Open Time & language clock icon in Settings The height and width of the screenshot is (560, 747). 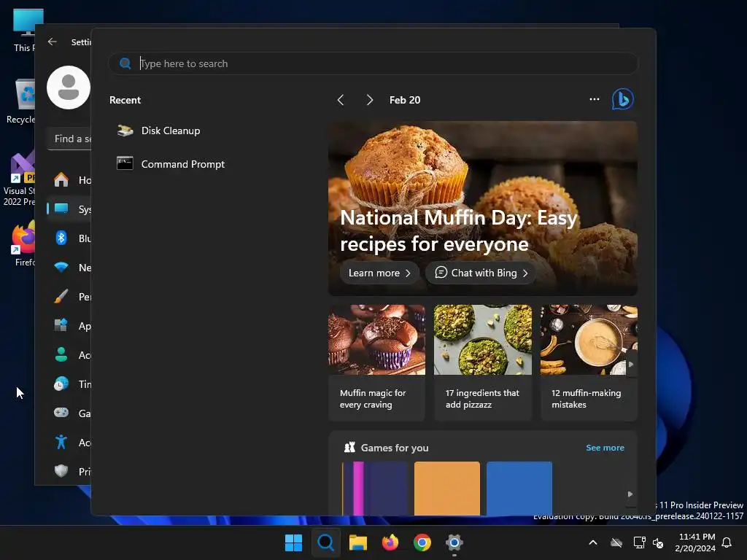[61, 384]
